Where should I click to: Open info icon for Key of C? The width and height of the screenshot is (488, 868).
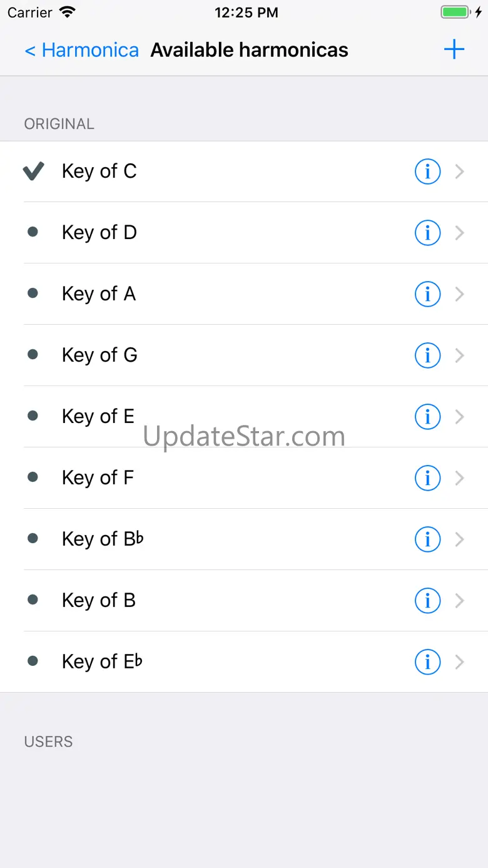point(428,171)
